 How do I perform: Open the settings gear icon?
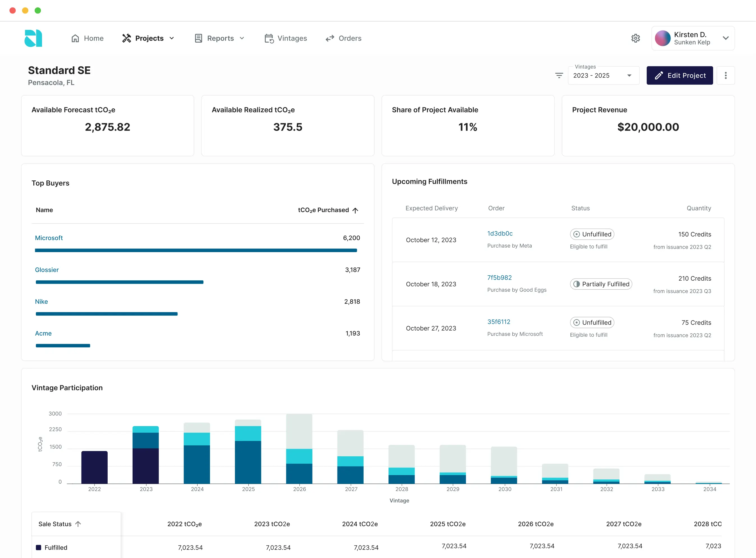(636, 38)
